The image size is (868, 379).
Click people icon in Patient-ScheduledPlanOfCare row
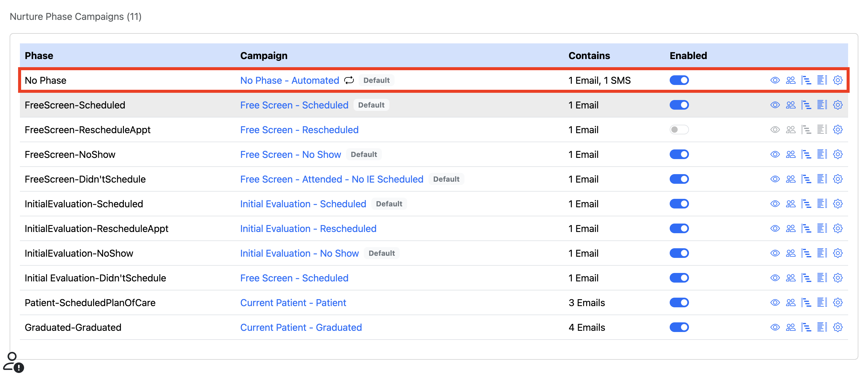click(x=791, y=302)
